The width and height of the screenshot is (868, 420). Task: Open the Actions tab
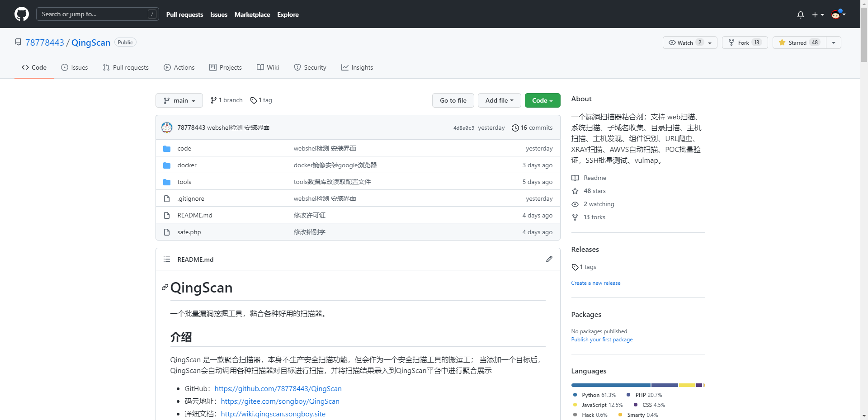click(179, 67)
